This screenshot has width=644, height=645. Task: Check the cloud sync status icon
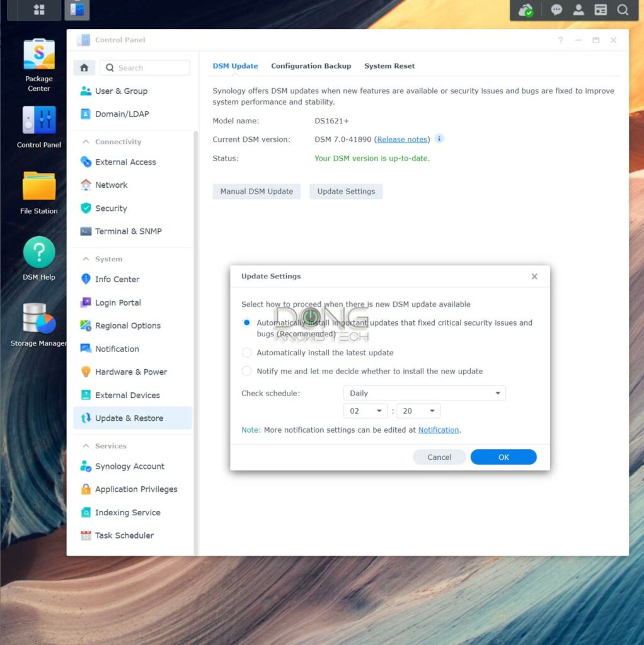pos(526,10)
